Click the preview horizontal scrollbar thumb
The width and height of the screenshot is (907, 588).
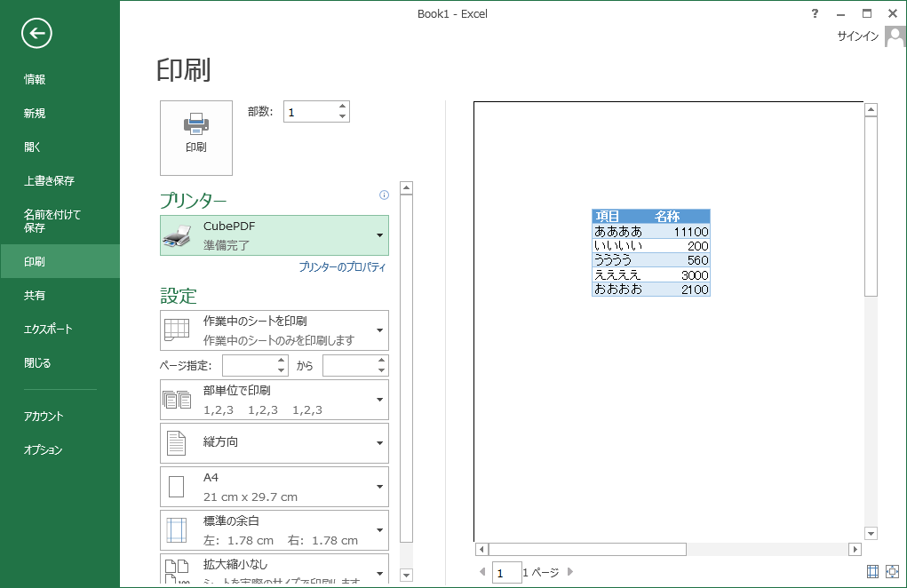(x=586, y=550)
